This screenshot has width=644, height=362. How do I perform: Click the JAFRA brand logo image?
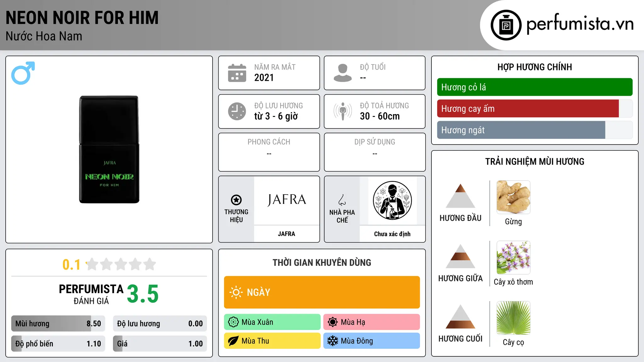coord(286,200)
